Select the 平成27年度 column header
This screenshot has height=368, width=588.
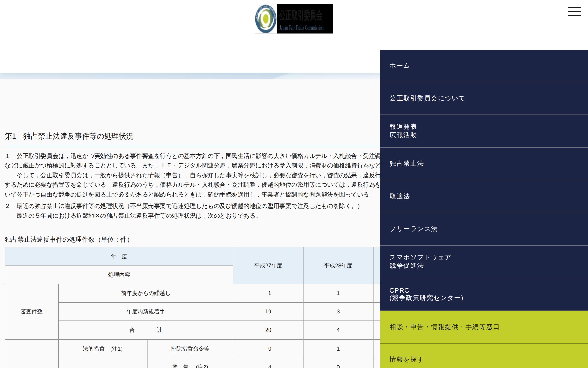coord(268,266)
